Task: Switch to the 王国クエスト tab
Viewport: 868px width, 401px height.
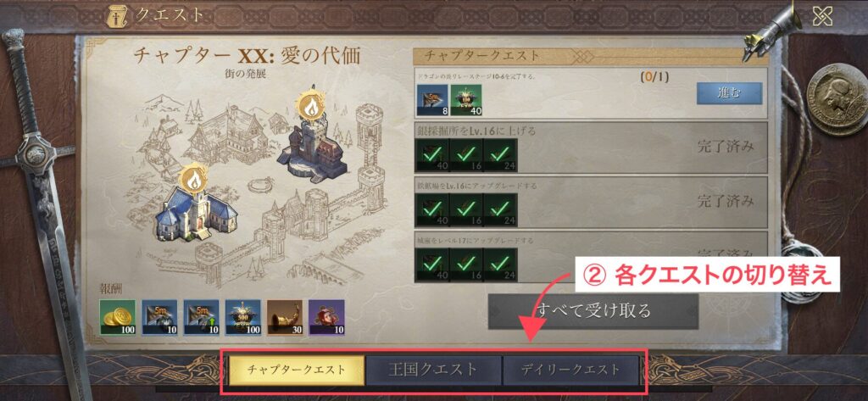Action: [433, 370]
